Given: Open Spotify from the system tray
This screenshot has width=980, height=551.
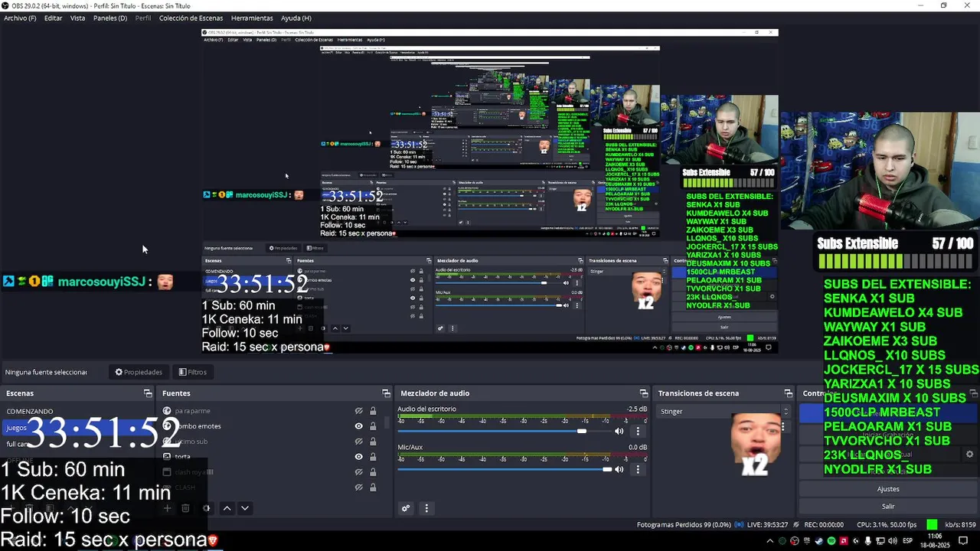Looking at the screenshot, I should (x=831, y=541).
